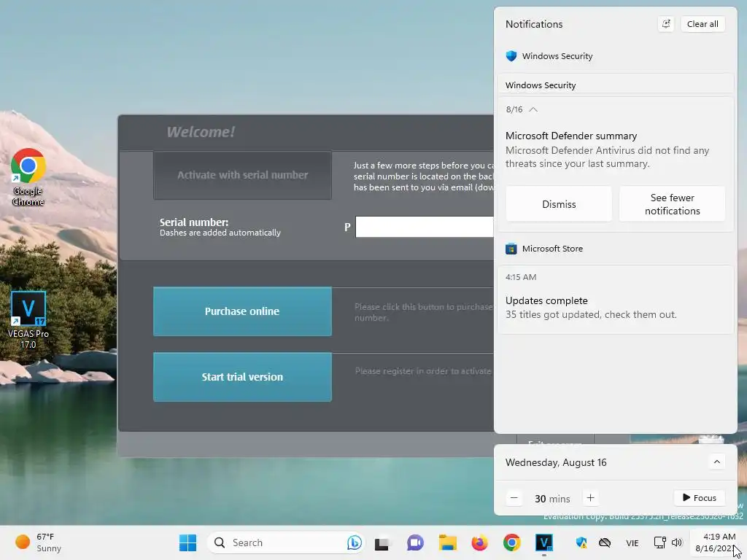
Task: Open the volume speaker tray icon
Action: pos(676,542)
